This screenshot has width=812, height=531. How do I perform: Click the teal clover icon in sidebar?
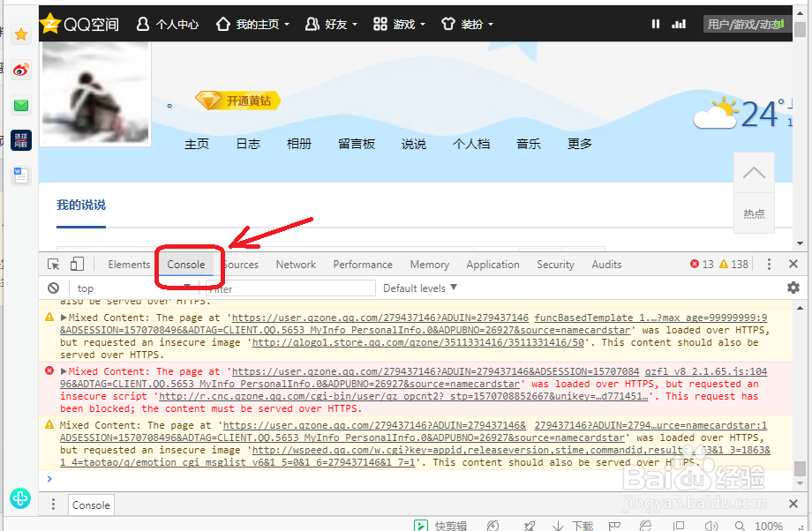click(20, 498)
